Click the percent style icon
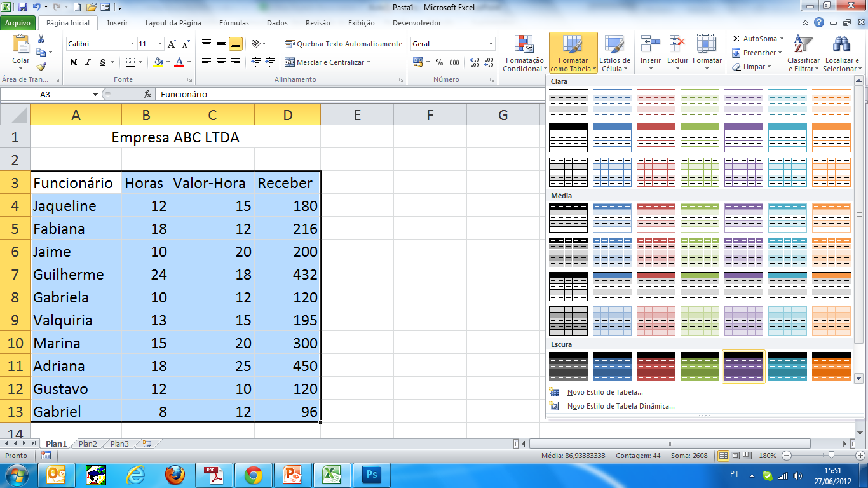The height and width of the screenshot is (488, 868). (x=439, y=62)
